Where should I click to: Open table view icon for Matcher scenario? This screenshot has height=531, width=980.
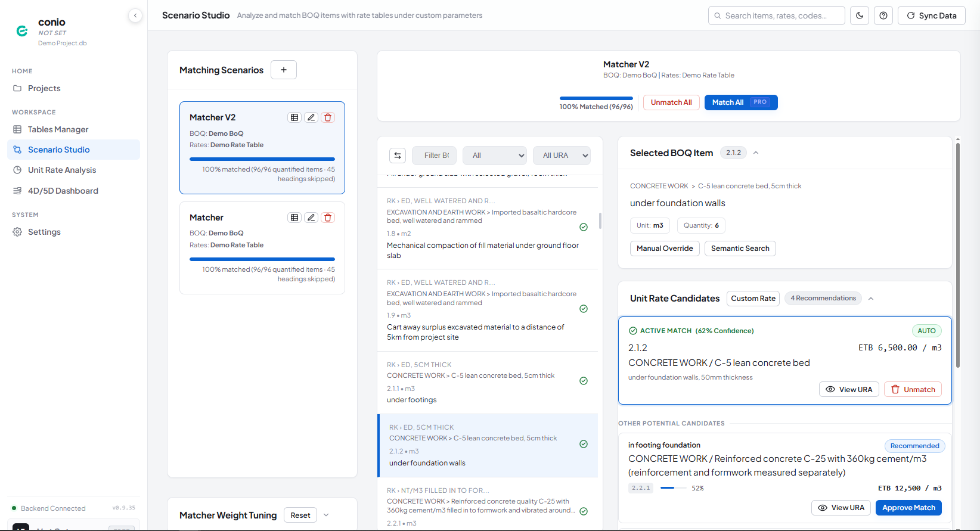pyautogui.click(x=294, y=218)
